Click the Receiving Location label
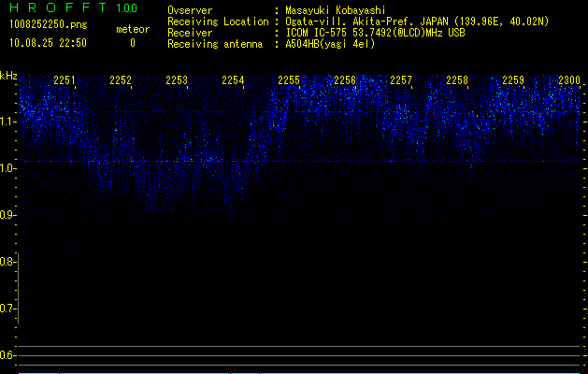Viewport: 588px width, 374px height. click(x=218, y=22)
